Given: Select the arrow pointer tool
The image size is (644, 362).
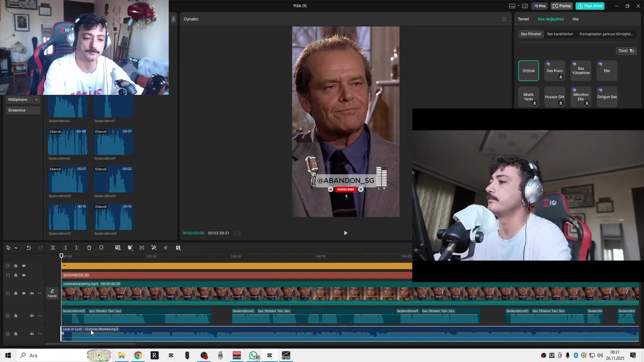Looking at the screenshot, I should 8,248.
